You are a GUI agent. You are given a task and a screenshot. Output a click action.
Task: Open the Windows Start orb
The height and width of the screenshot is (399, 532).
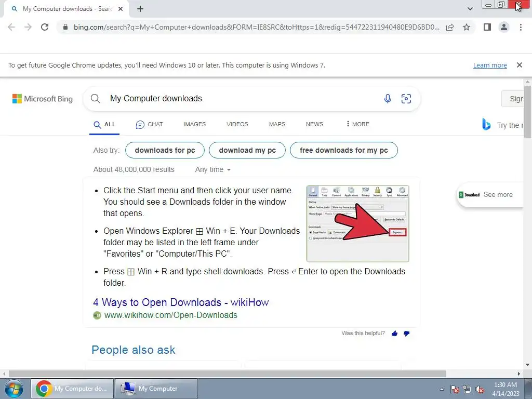tap(14, 389)
